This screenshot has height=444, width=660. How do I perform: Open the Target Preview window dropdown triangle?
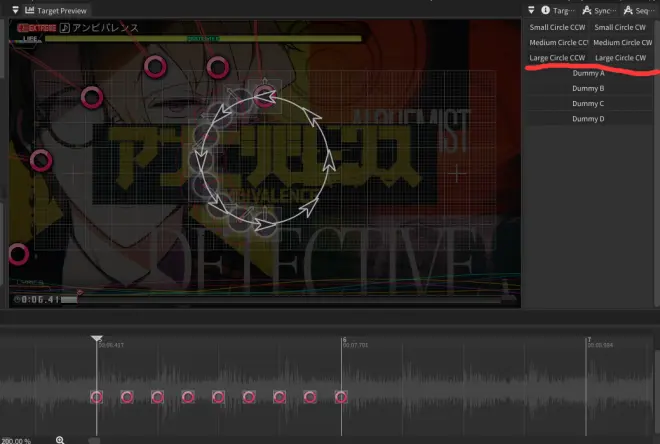(x=16, y=10)
